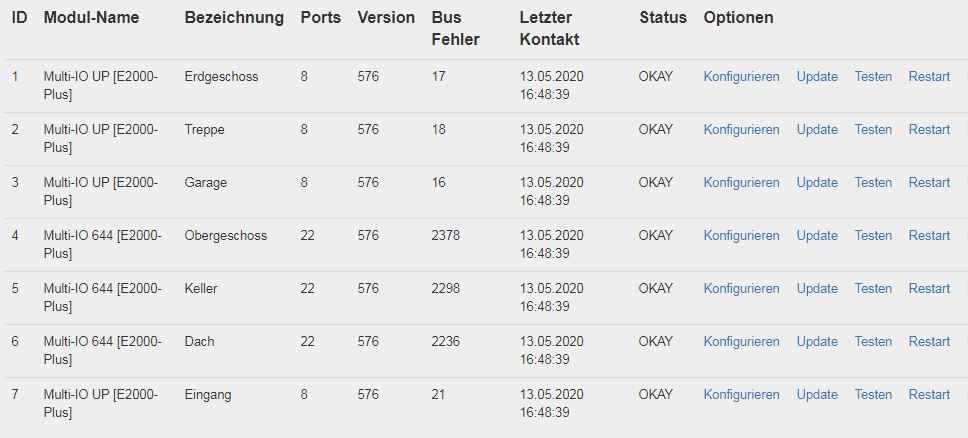Select the Bezeichnung column header
Viewport: 968px width, 438px height.
pos(234,18)
